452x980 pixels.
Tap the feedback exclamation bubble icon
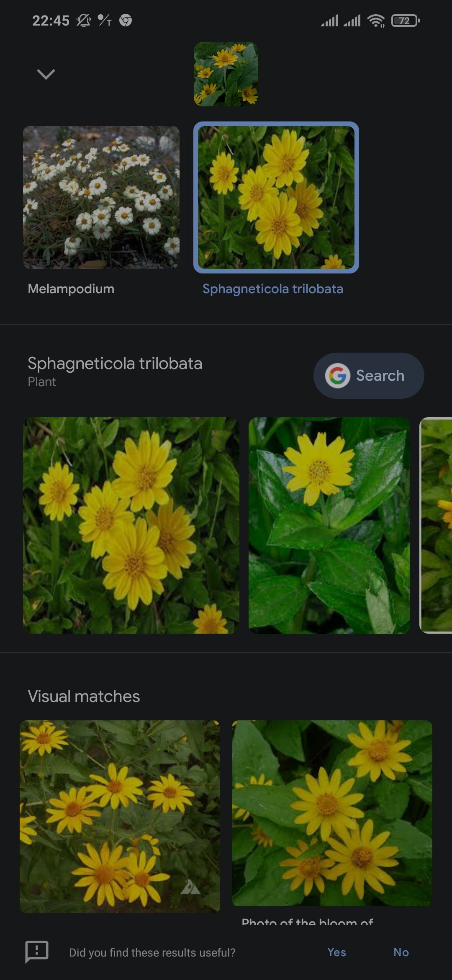click(x=37, y=952)
